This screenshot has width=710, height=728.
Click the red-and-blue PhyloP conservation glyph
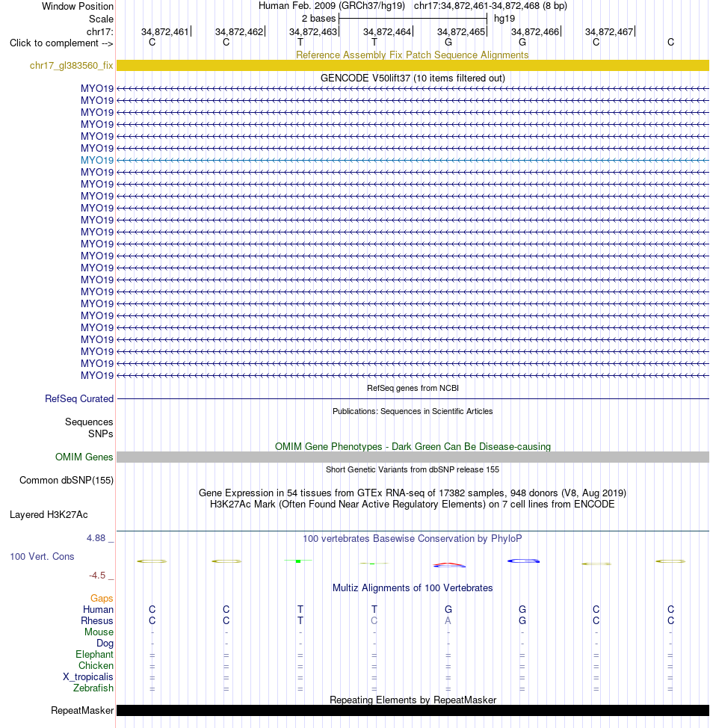coord(449,565)
